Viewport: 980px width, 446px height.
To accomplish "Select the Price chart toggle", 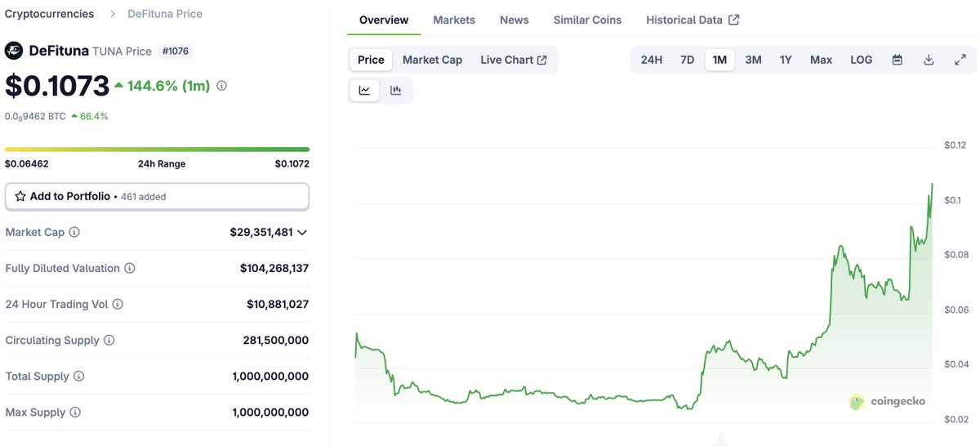I will pos(371,60).
